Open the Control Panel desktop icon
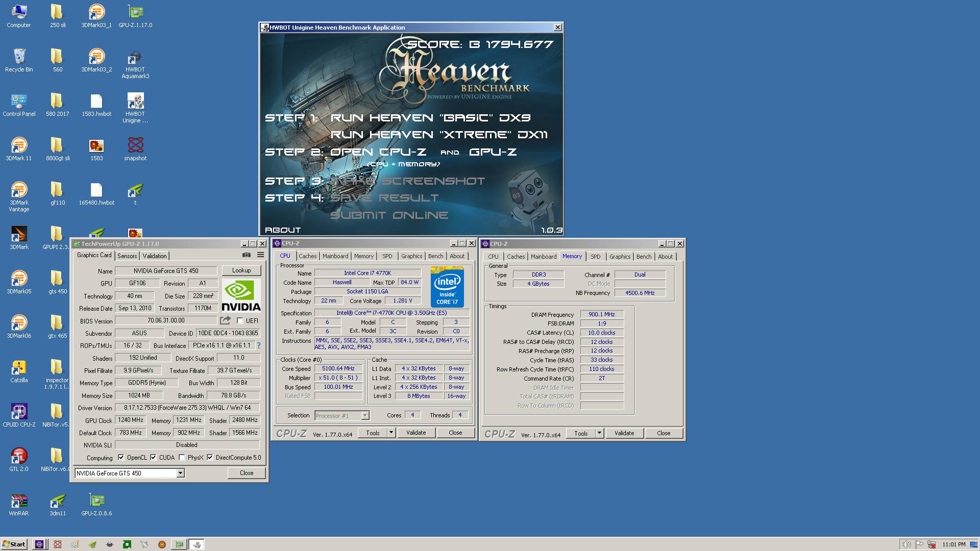The height and width of the screenshot is (551, 980). 19,105
